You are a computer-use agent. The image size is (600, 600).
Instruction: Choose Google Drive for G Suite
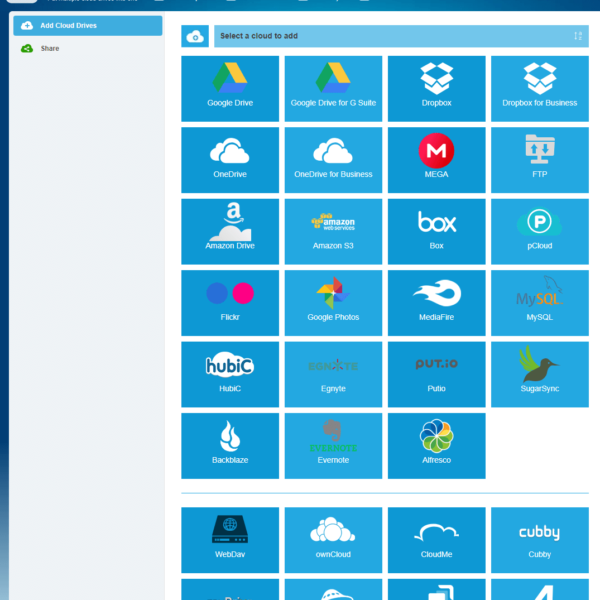click(x=333, y=89)
